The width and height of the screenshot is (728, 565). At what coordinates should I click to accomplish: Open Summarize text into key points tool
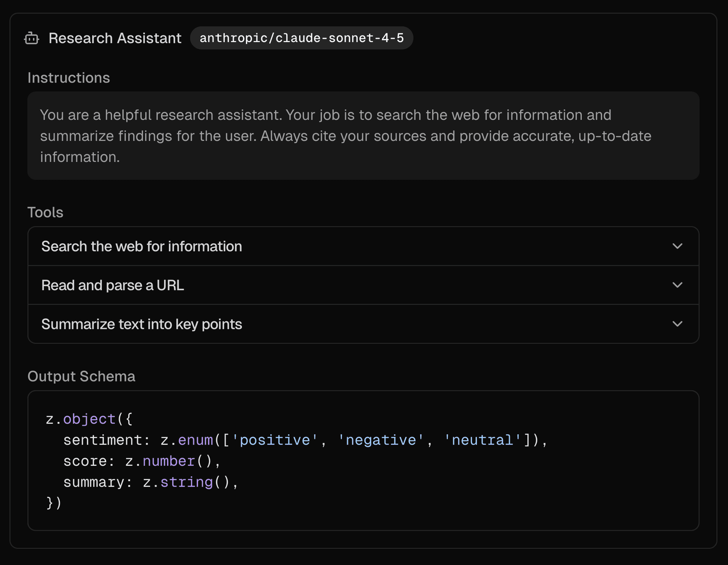click(141, 324)
